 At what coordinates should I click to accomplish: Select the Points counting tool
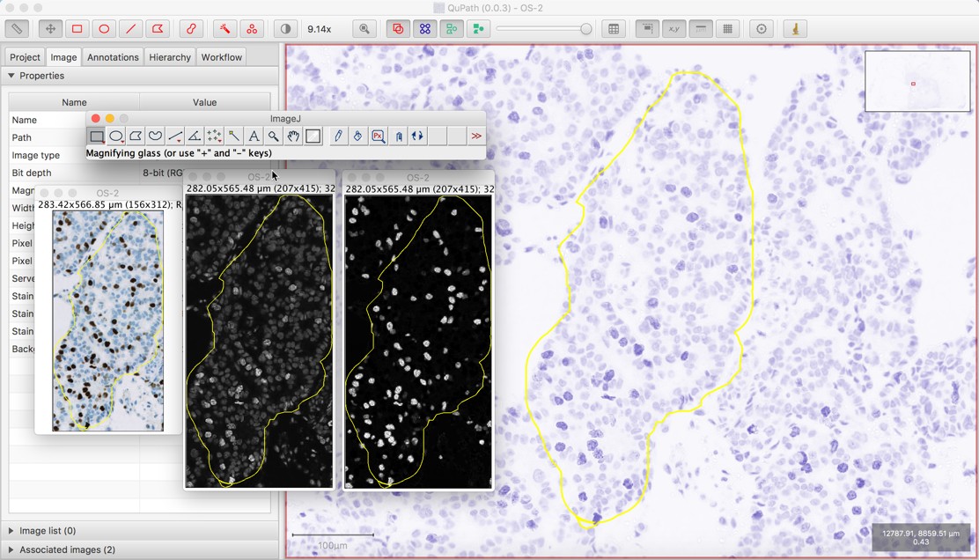tap(252, 29)
